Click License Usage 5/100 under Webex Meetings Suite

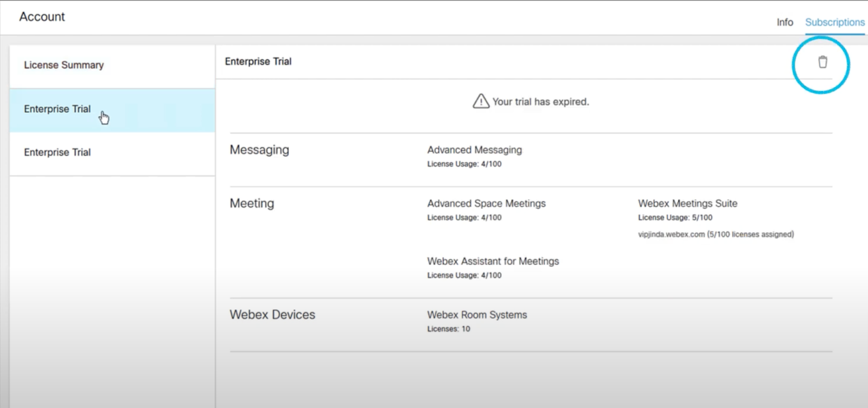(675, 218)
